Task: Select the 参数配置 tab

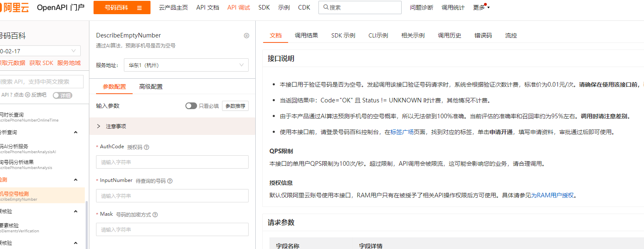Action: pyautogui.click(x=114, y=87)
